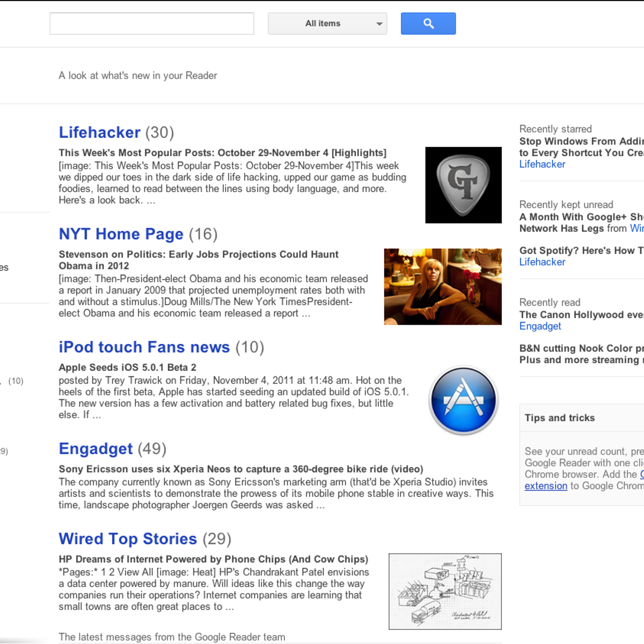
Task: Click Engadget link under Recently read
Action: 540,326
